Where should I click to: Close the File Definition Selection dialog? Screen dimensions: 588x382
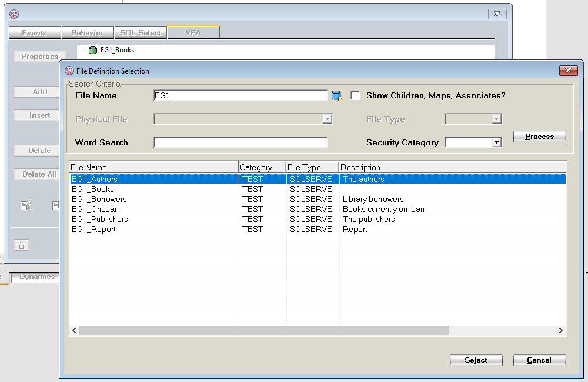pos(568,71)
